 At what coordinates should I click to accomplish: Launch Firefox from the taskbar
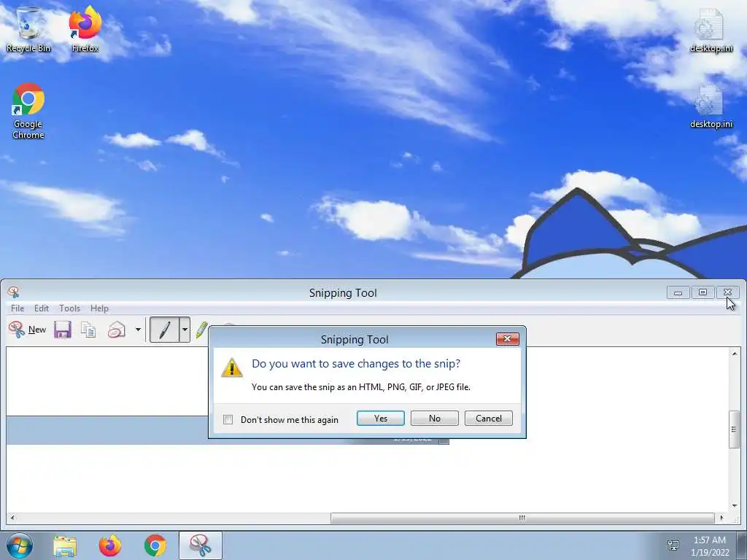tap(110, 545)
